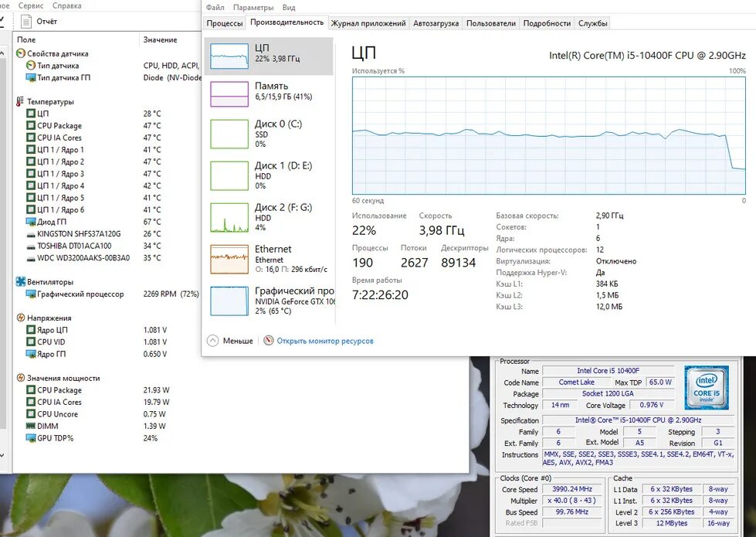Open the Сервис menu in AIDA64

point(31,5)
